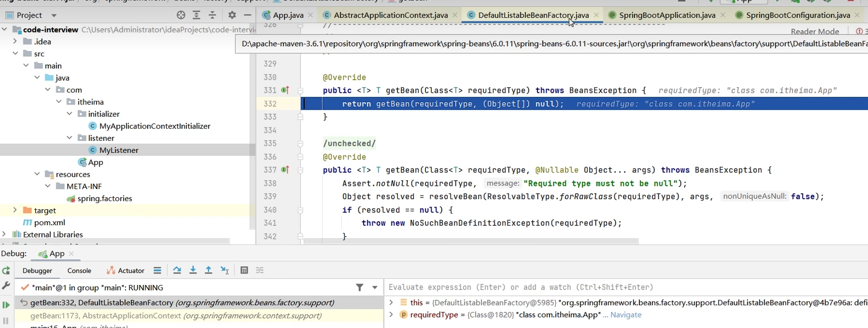The image size is (868, 328).
Task: Click Run to Cursor icon
Action: 225,270
